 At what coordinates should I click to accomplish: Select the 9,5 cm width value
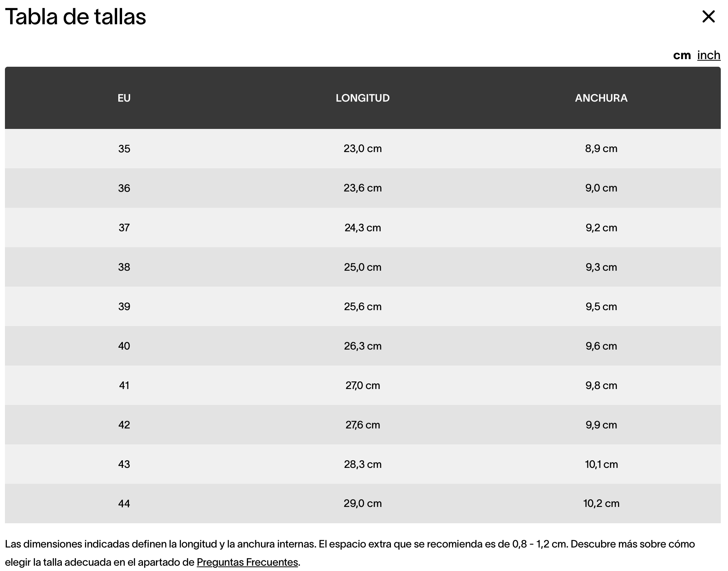tap(601, 307)
